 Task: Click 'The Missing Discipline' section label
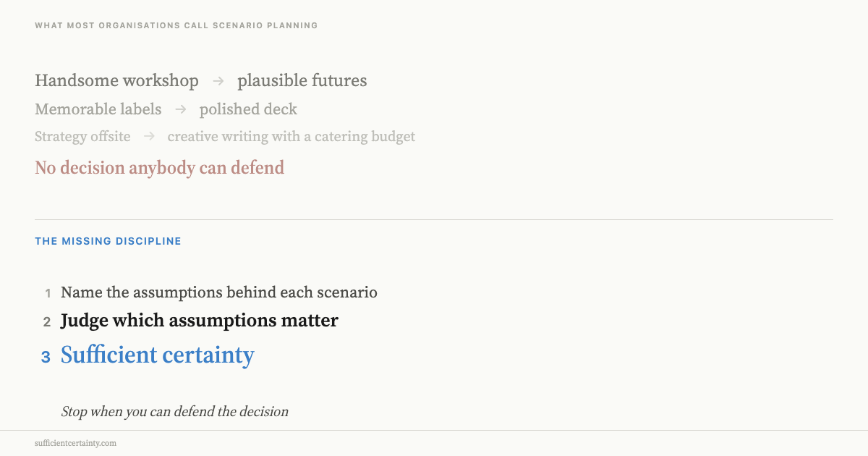[x=109, y=241]
